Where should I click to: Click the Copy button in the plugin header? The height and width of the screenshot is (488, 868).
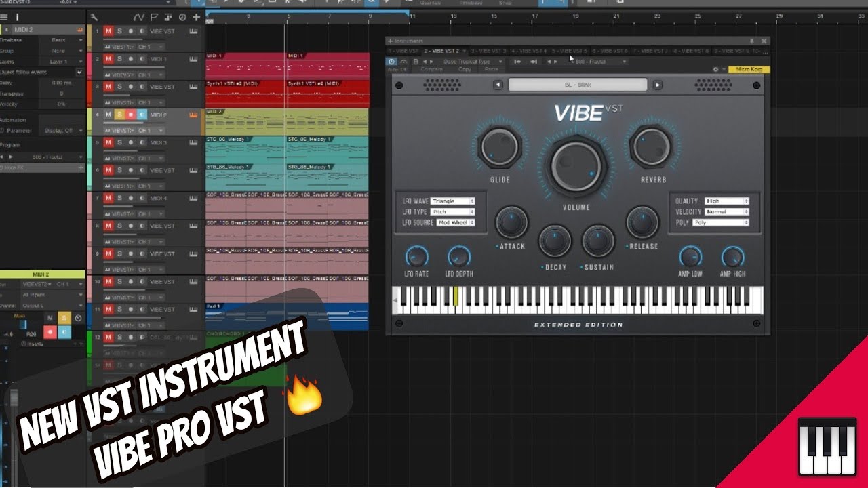pos(465,68)
